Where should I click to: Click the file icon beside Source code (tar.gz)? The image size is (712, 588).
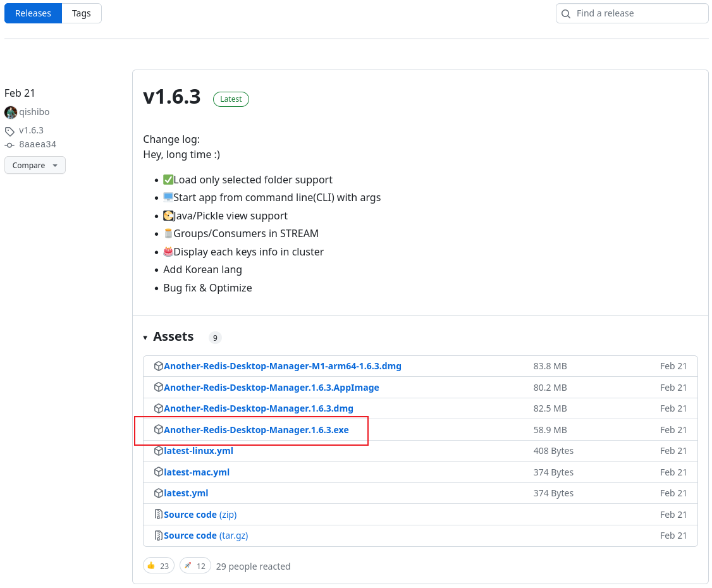coord(158,536)
